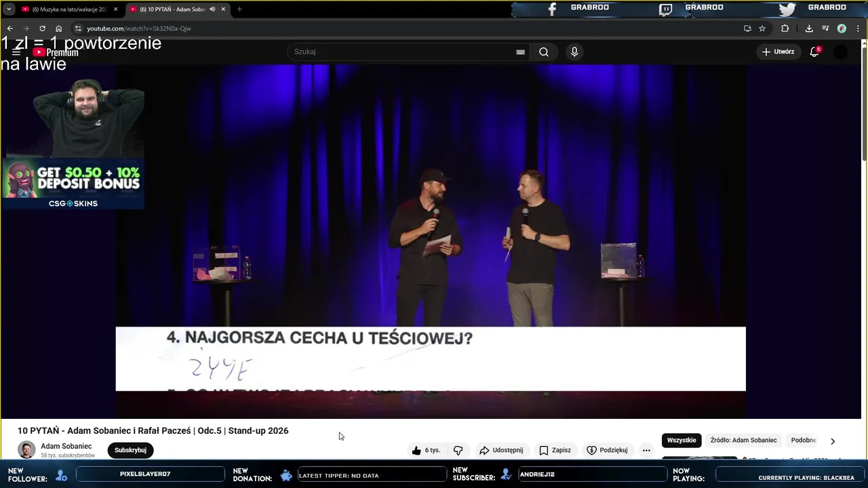Open browser downloads
Image resolution: width=868 pixels, height=488 pixels.
coord(809,28)
